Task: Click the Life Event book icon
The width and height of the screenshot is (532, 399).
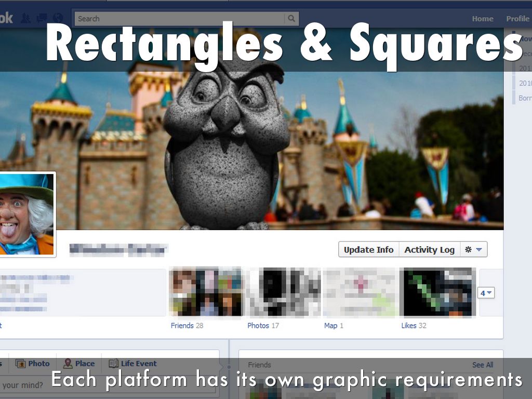Action: [113, 364]
